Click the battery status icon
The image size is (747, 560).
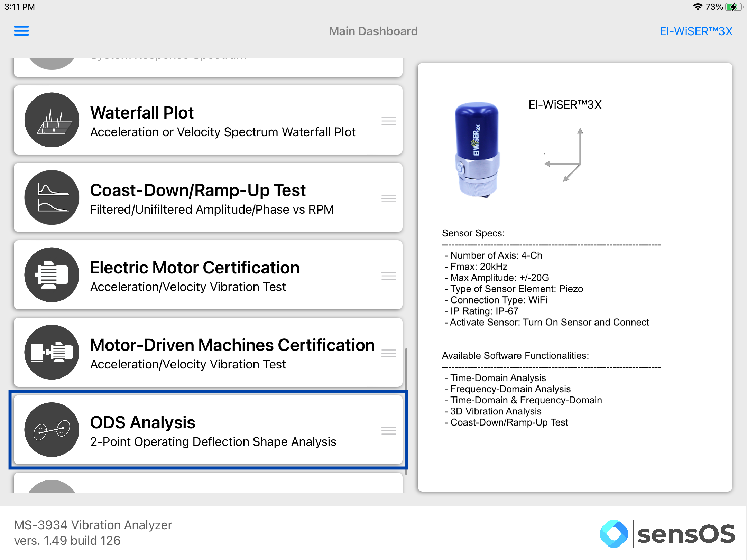point(734,7)
